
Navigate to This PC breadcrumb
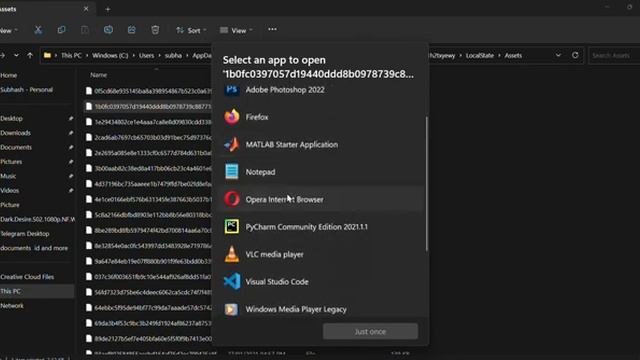click(x=71, y=56)
